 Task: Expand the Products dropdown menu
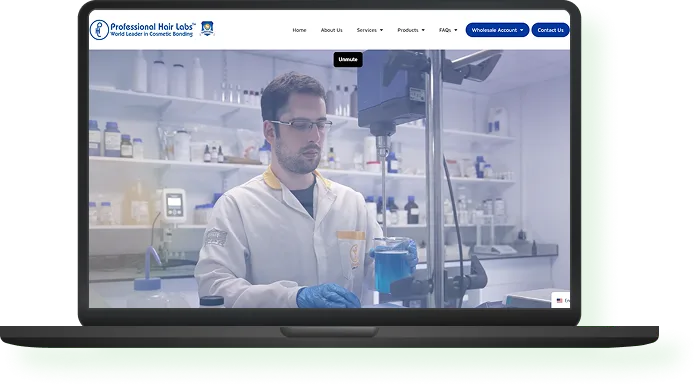(411, 30)
